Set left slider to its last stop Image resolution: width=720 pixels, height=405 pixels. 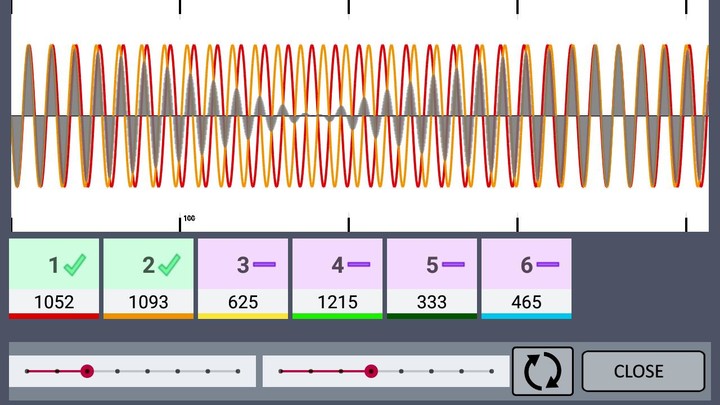[x=238, y=371]
